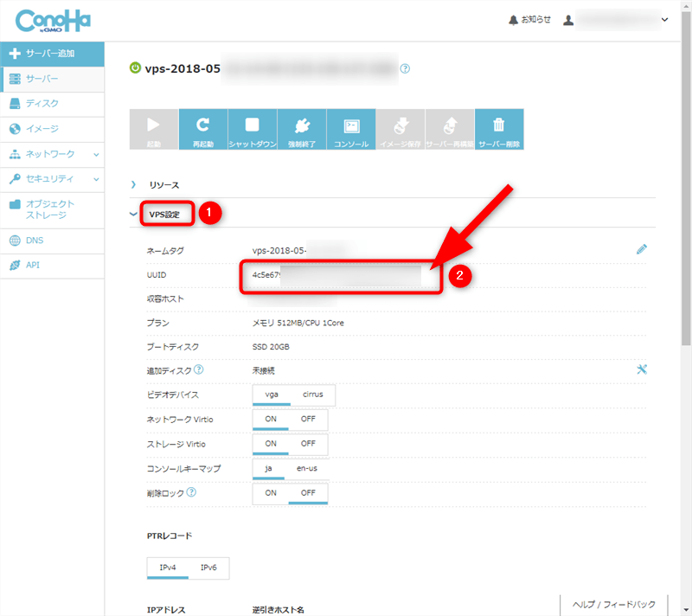Click the 強制終了 force stop icon
The height and width of the screenshot is (616, 692).
pos(302,130)
